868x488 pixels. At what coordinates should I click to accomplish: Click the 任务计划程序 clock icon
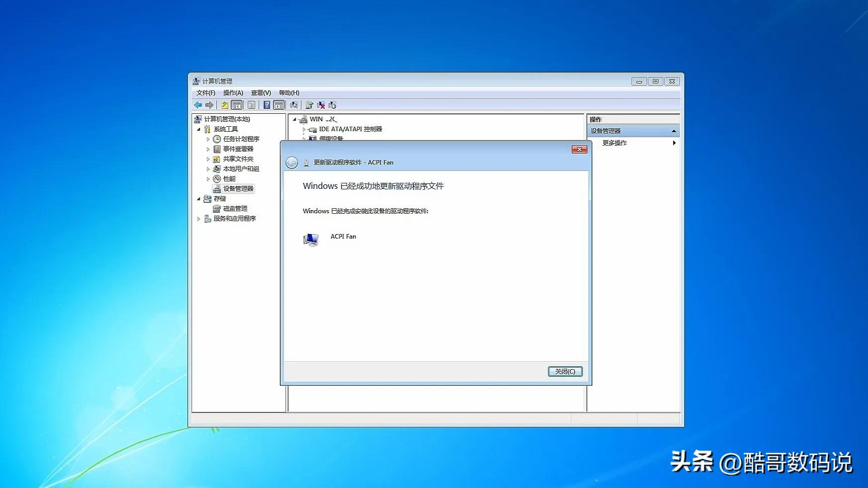point(217,139)
